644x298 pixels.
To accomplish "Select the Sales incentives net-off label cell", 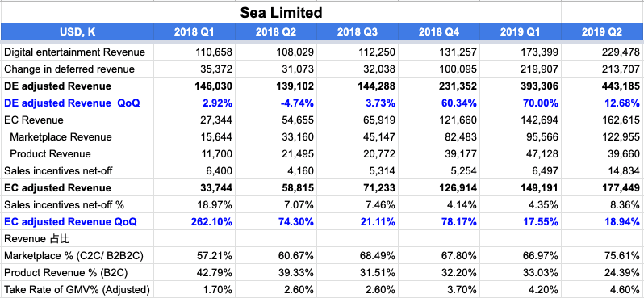I will point(77,170).
